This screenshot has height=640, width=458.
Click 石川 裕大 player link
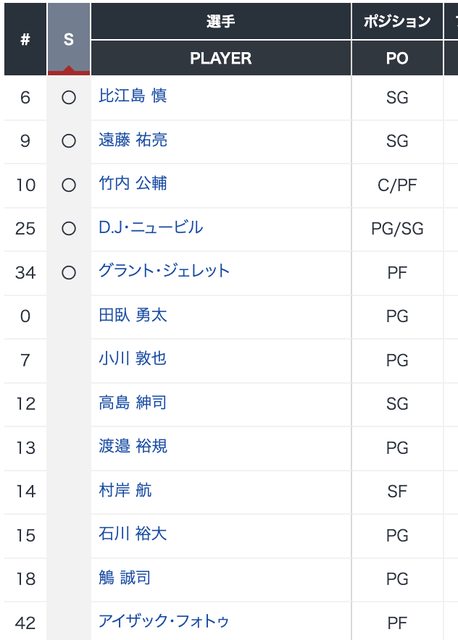tap(133, 534)
